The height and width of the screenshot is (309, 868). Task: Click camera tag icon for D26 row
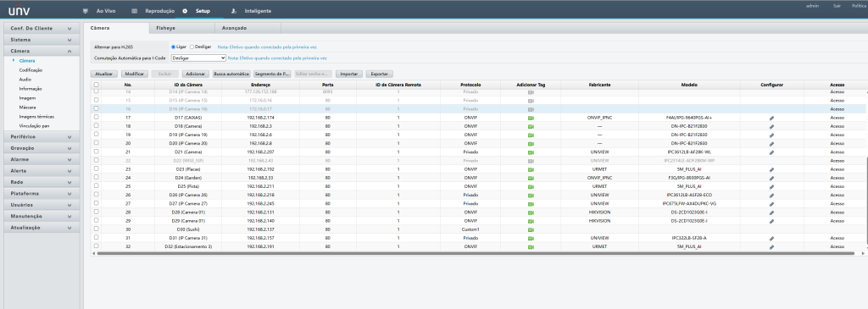[531, 195]
